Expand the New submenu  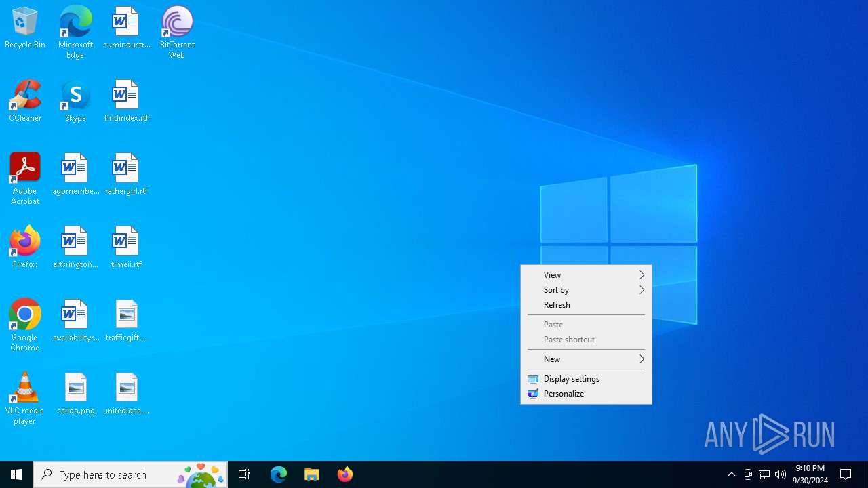(x=586, y=359)
